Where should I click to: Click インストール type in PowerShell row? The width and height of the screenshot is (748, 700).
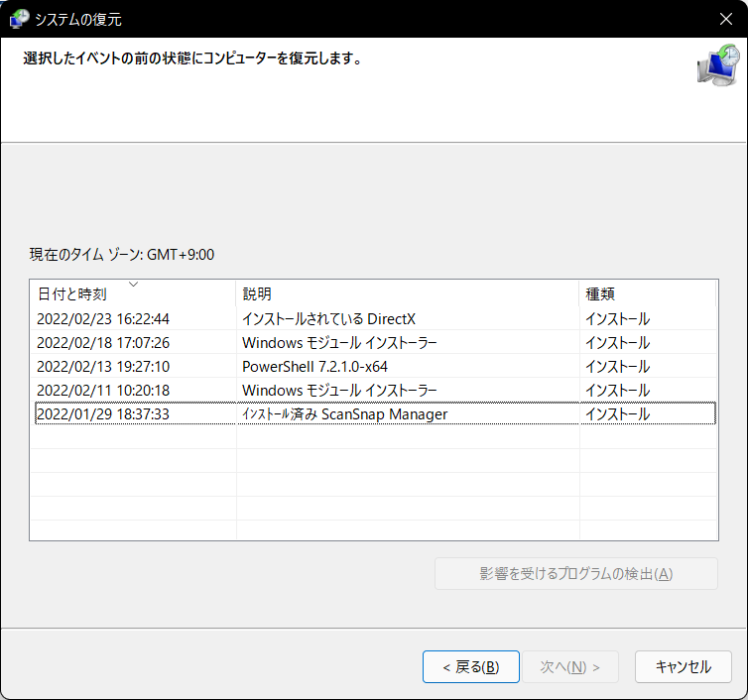pyautogui.click(x=617, y=366)
